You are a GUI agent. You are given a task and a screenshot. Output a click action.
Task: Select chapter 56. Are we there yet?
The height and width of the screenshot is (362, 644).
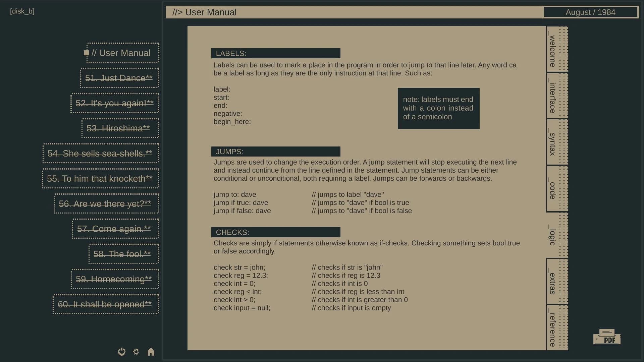point(106,204)
